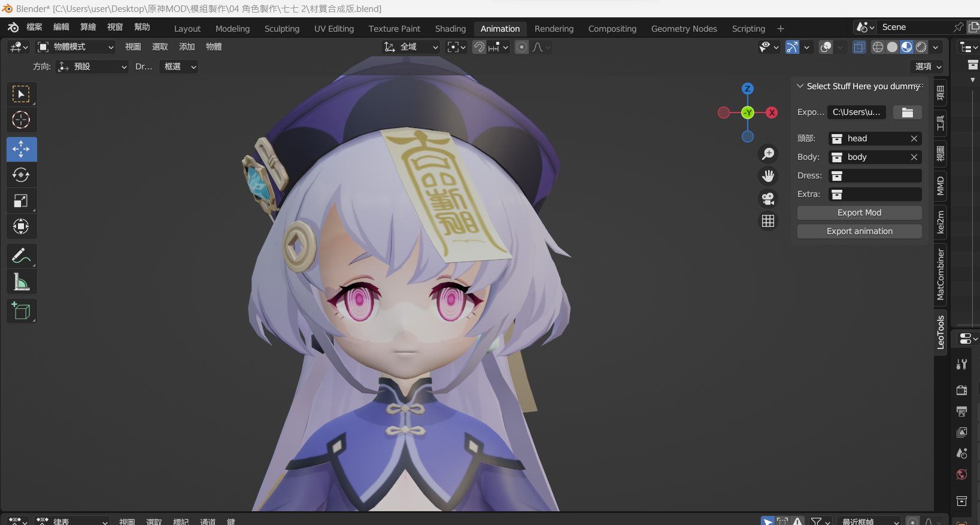This screenshot has width=980, height=525.
Task: Open the export folder browser icon
Action: (x=908, y=112)
